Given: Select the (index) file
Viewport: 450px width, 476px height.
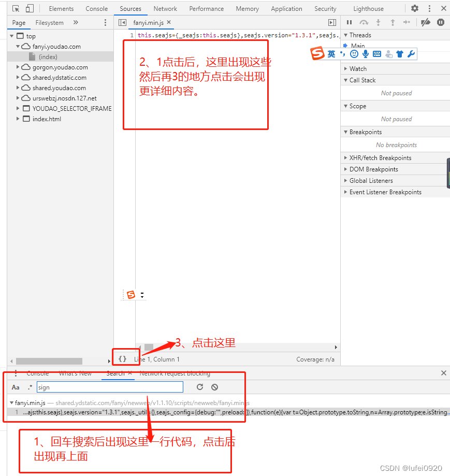Looking at the screenshot, I should pos(61,57).
